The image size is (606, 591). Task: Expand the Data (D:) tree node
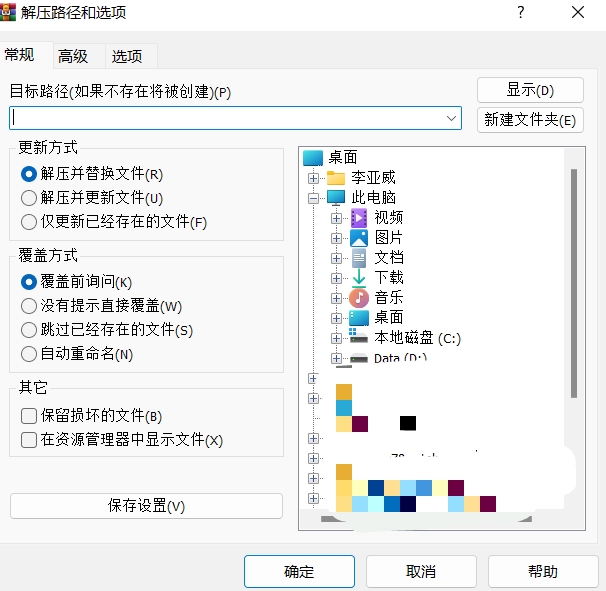[x=336, y=359]
